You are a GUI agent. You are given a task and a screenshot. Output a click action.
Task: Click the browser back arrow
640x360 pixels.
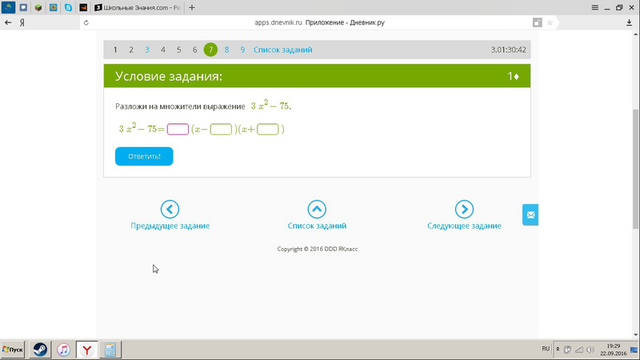tap(8, 23)
